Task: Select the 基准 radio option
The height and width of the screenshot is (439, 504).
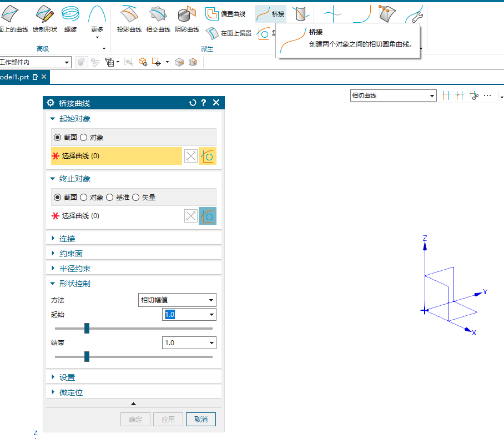Action: tap(109, 198)
